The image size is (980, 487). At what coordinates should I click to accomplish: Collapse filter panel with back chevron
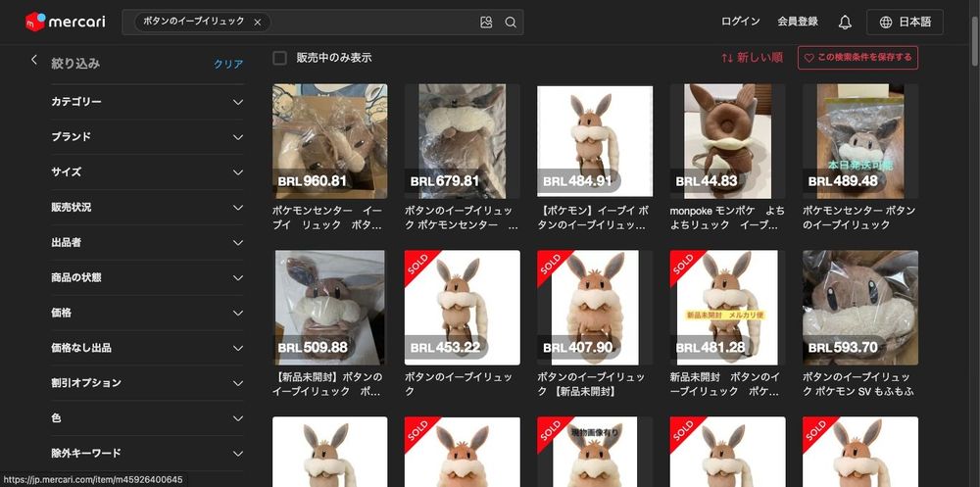coord(33,60)
